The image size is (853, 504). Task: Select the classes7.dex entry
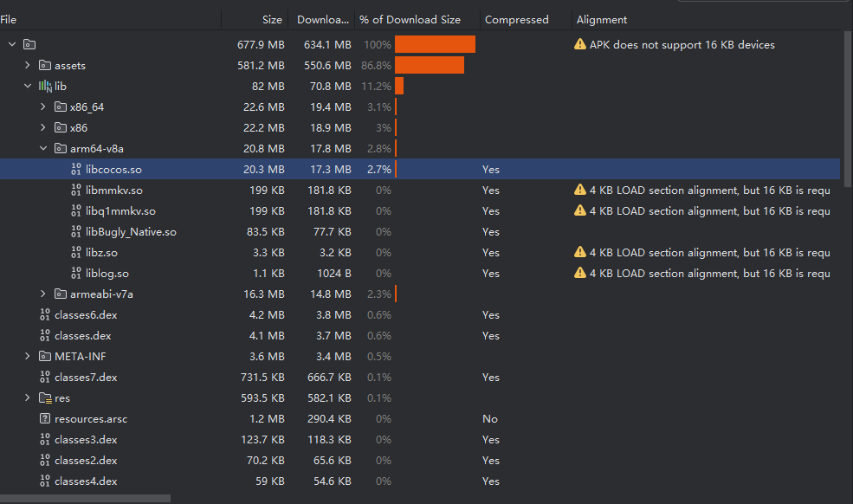pos(86,378)
